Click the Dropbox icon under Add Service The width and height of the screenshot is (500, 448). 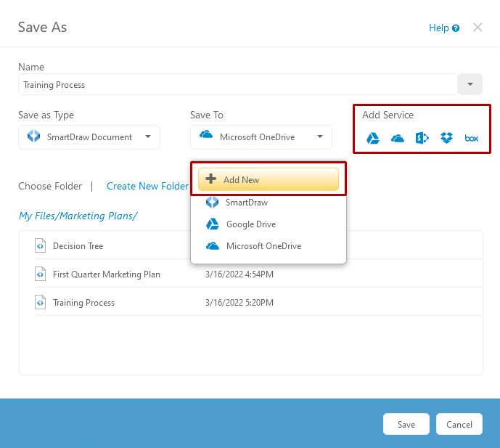tap(447, 138)
